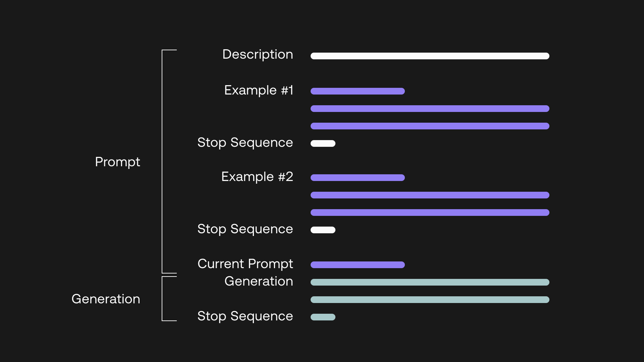
Task: Select the purple Current Prompt bar
Action: [x=358, y=265]
